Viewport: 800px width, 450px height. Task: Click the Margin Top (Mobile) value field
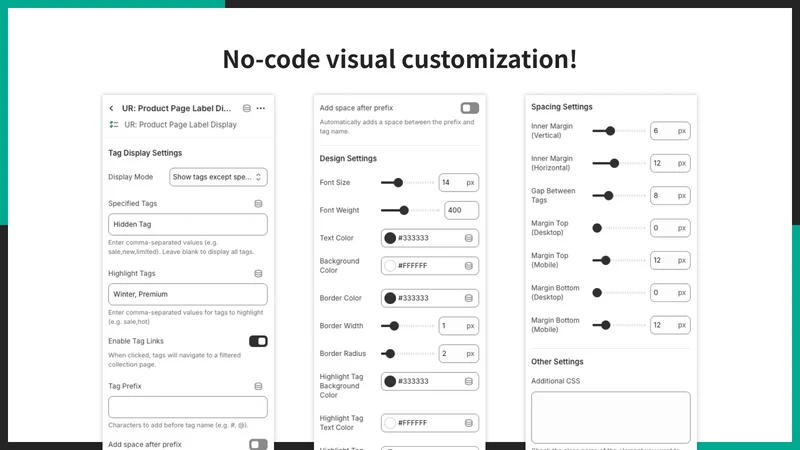pyautogui.click(x=670, y=261)
